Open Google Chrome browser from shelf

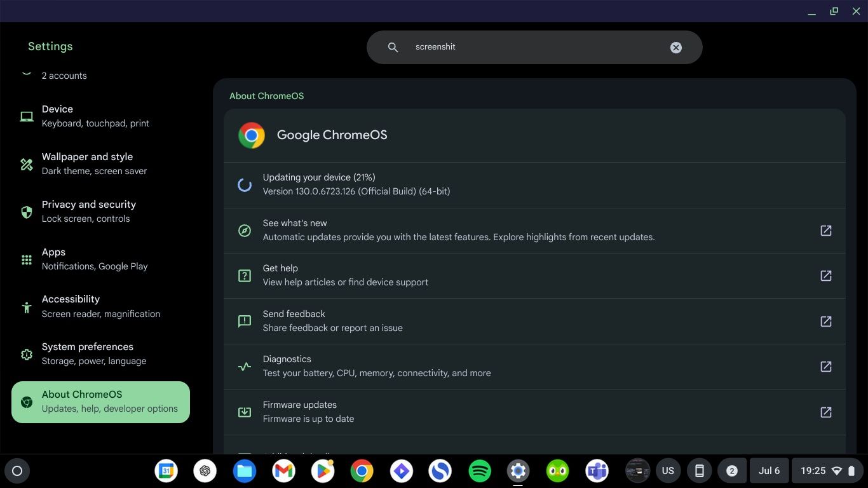[x=362, y=471]
